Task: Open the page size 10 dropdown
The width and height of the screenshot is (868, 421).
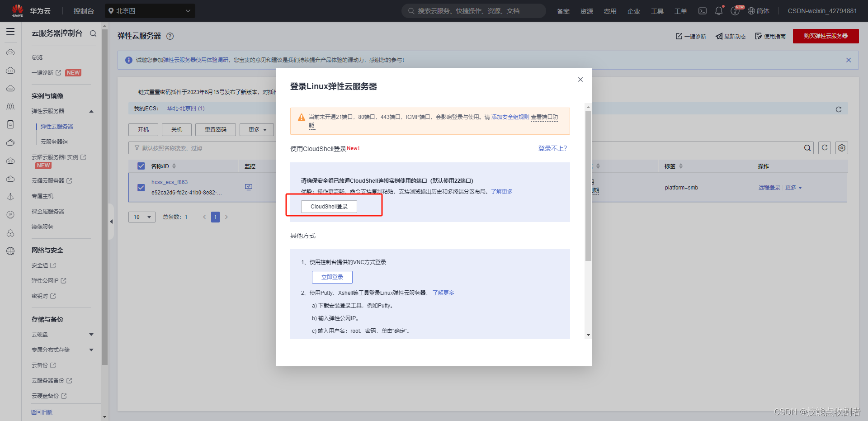Action: click(142, 217)
